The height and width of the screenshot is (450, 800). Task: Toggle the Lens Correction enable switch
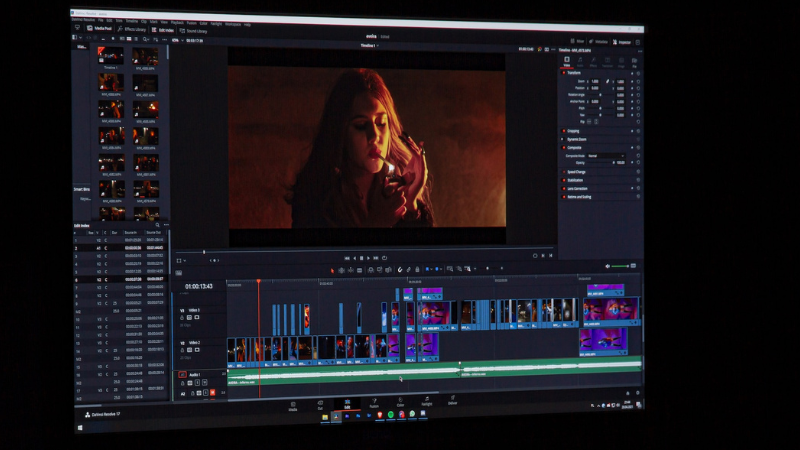[x=564, y=189]
